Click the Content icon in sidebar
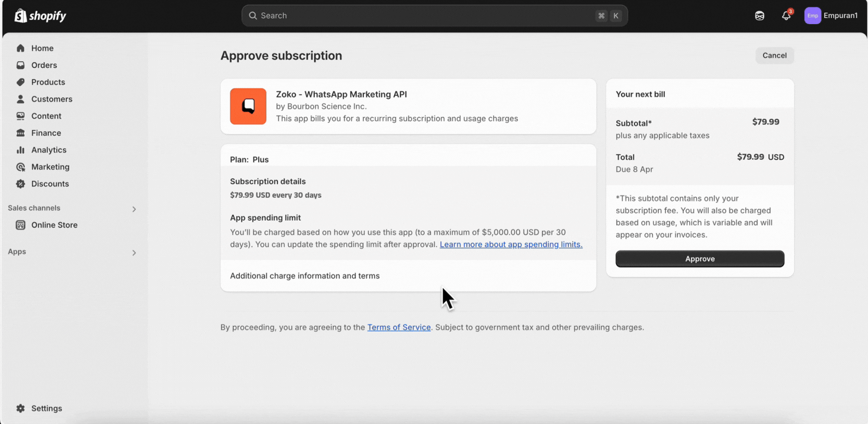This screenshot has width=868, height=424. coord(20,116)
